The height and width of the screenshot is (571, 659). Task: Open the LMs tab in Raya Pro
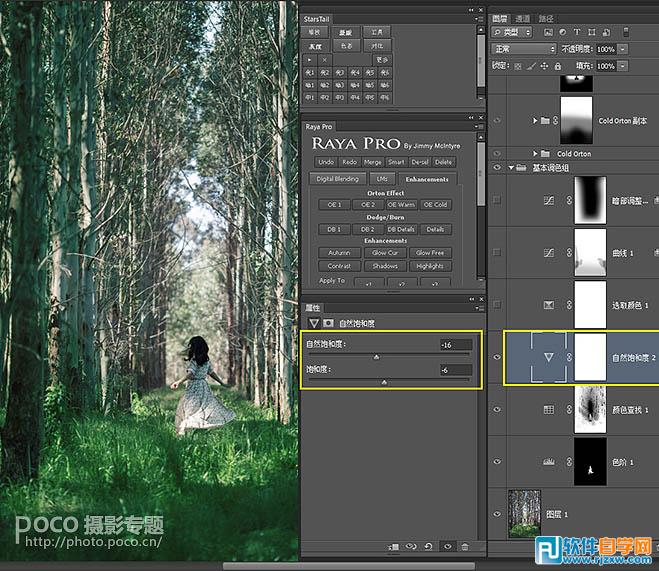pos(382,179)
